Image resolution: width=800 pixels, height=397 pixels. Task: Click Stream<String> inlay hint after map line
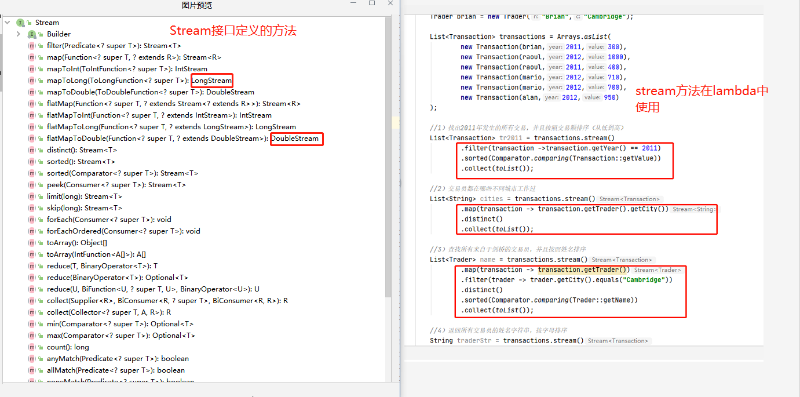(x=694, y=209)
